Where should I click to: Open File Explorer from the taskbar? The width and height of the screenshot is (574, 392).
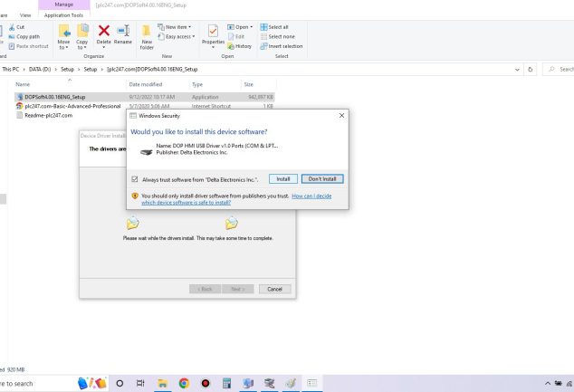163,384
